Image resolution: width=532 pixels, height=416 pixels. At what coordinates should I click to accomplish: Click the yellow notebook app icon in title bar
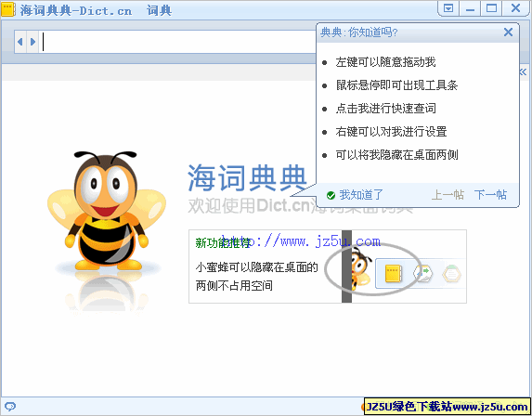[x=8, y=9]
